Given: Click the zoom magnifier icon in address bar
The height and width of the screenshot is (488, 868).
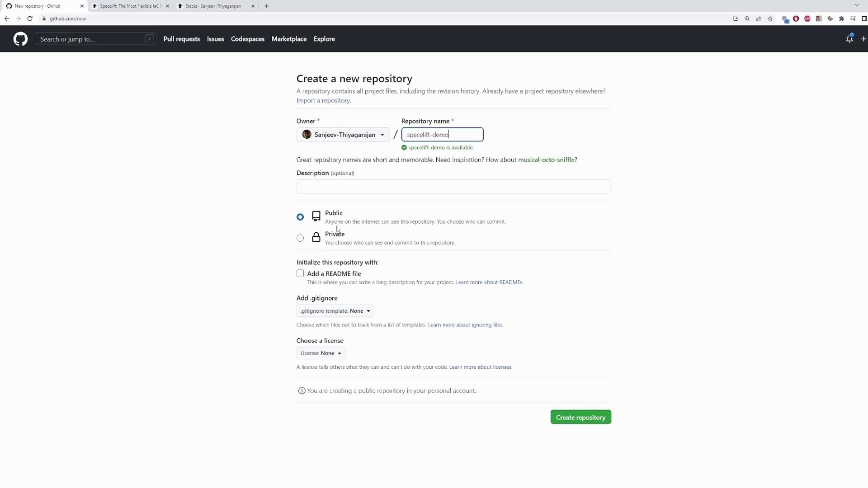Looking at the screenshot, I should point(747,19).
